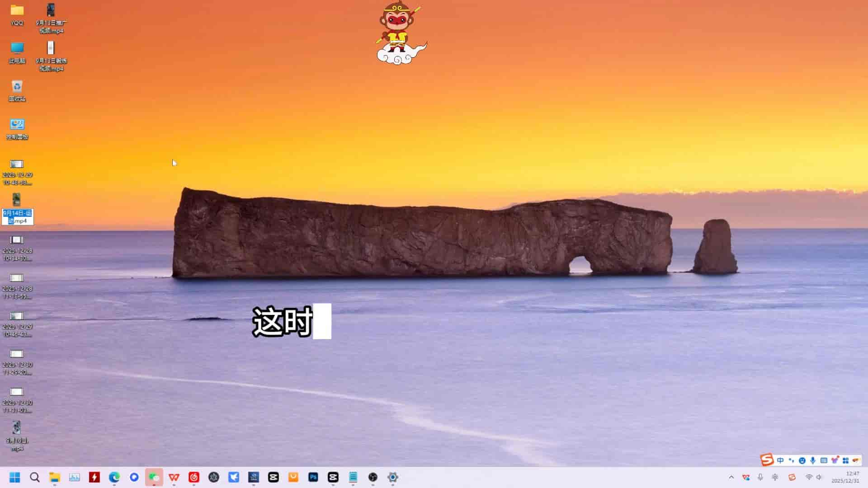
Task: Open Sogou skin shirt icon
Action: (835, 460)
